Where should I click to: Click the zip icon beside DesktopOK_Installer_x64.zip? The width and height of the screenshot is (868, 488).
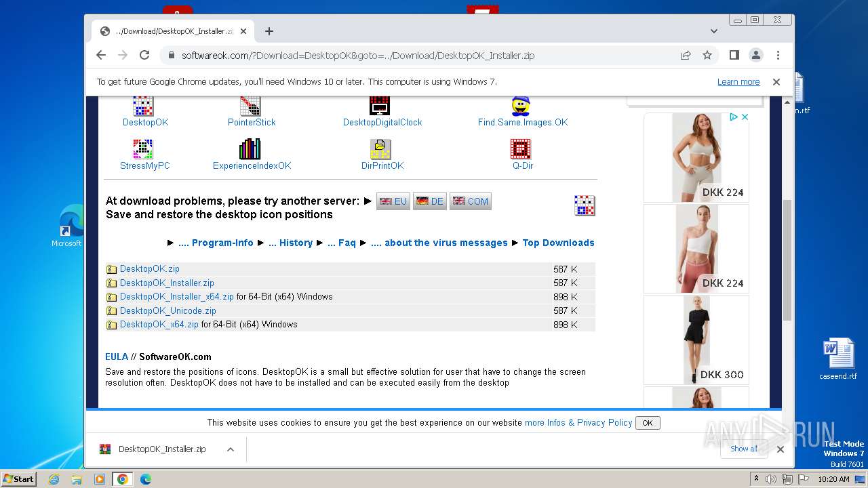pyautogui.click(x=112, y=297)
